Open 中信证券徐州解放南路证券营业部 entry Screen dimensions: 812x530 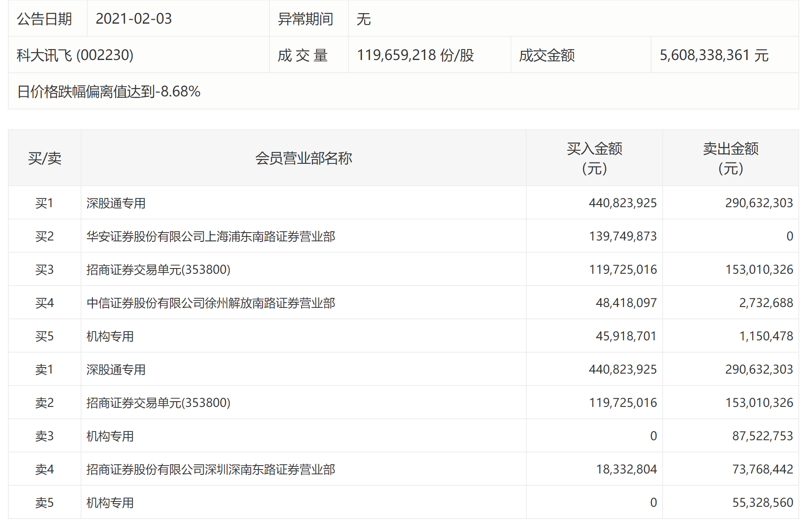211,303
